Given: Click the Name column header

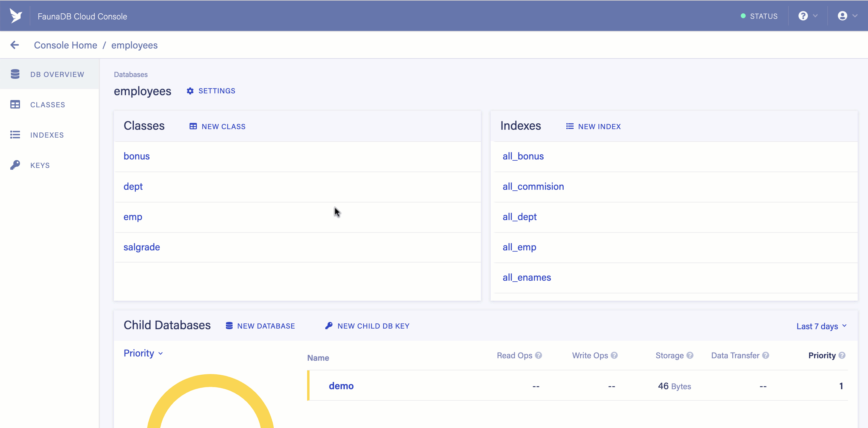Looking at the screenshot, I should (x=318, y=358).
